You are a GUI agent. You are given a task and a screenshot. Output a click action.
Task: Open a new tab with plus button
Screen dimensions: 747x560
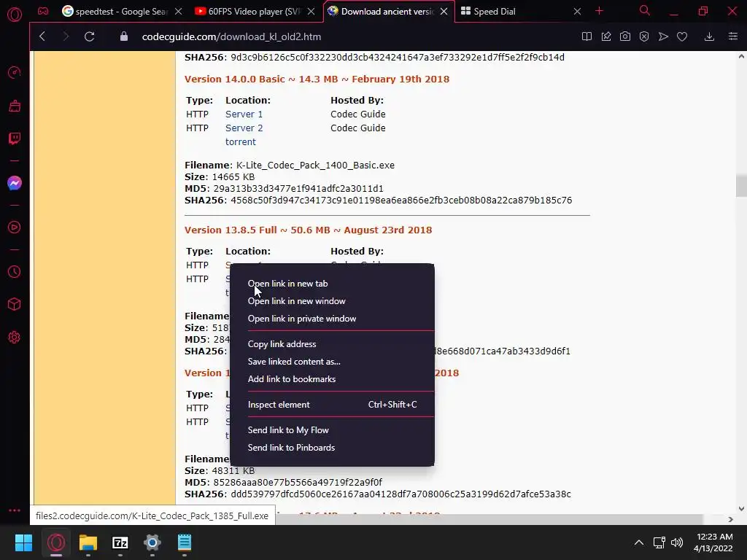pyautogui.click(x=600, y=11)
